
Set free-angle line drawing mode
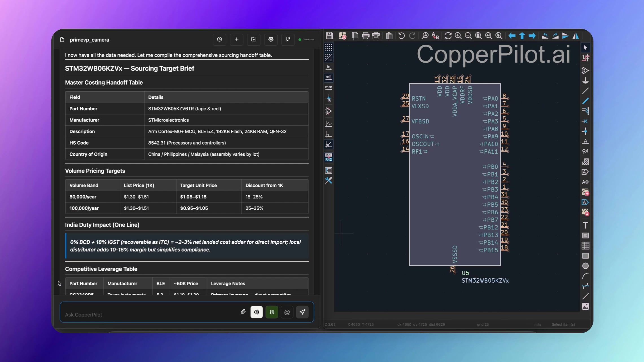click(328, 124)
